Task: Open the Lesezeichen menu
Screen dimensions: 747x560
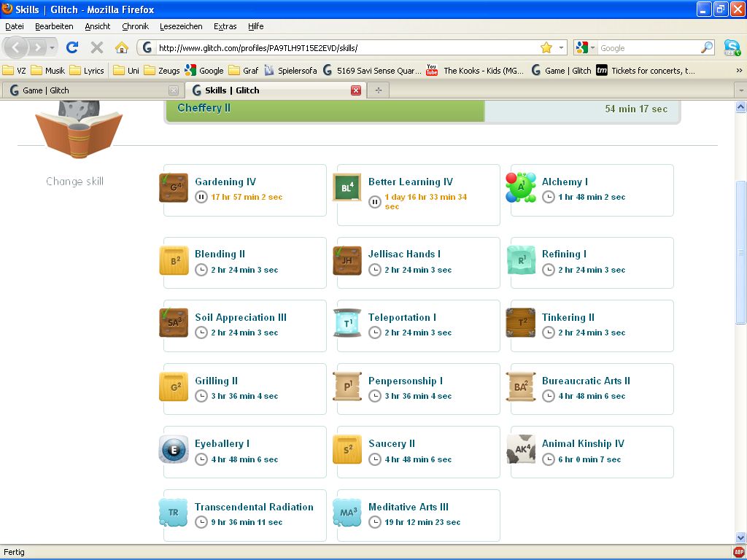Action: (181, 26)
